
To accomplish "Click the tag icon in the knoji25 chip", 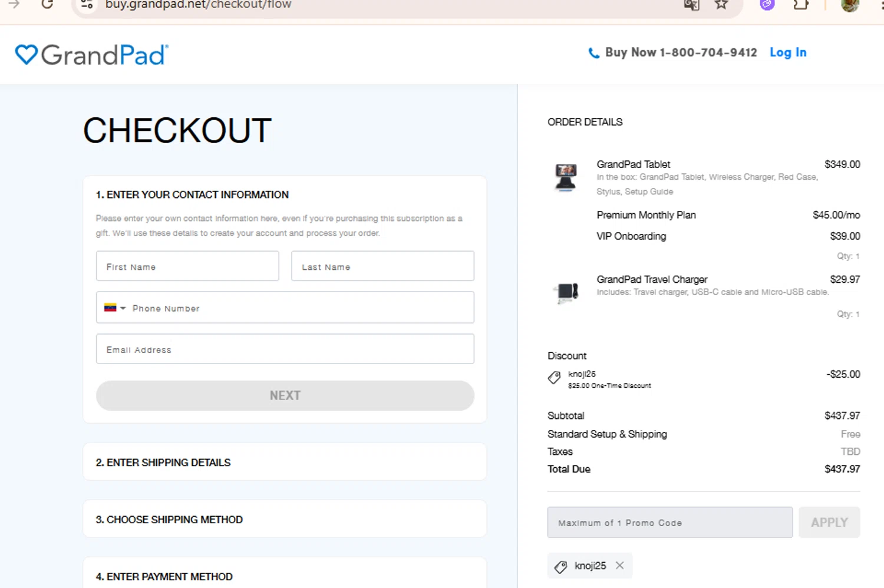I will (x=560, y=566).
